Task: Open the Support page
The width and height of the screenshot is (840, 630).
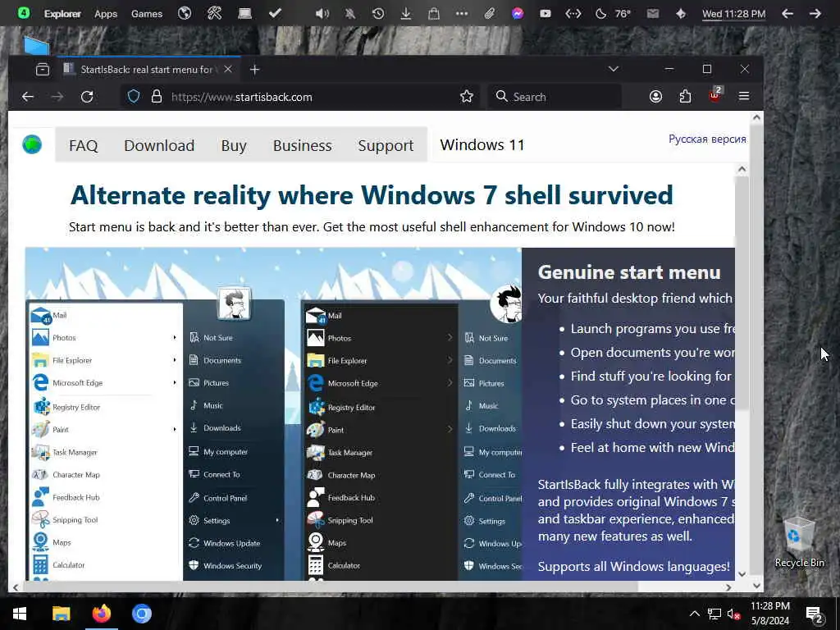Action: tap(386, 145)
